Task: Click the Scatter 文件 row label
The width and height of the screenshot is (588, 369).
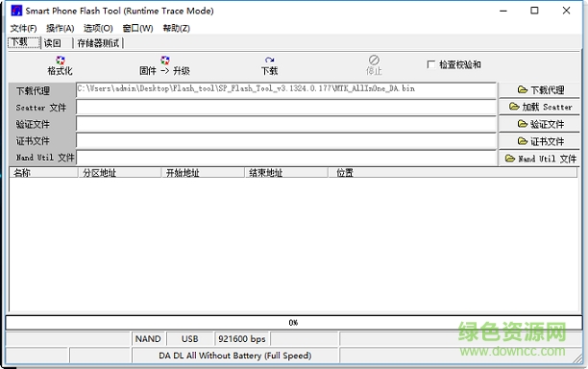Action: 42,108
